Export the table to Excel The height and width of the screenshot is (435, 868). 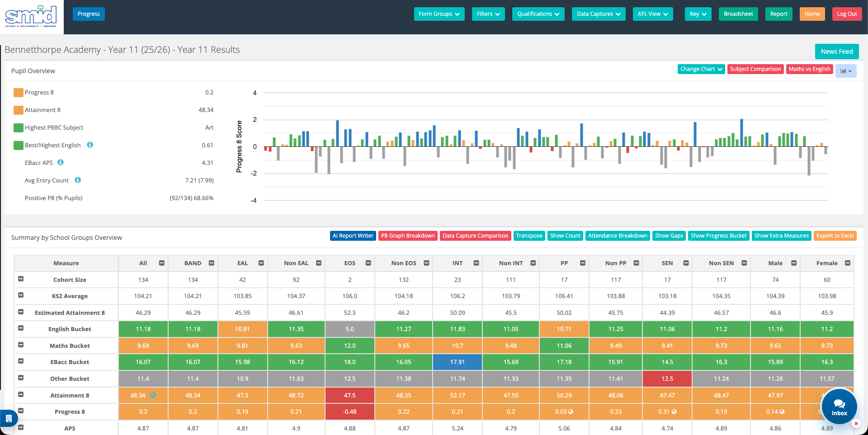point(835,236)
